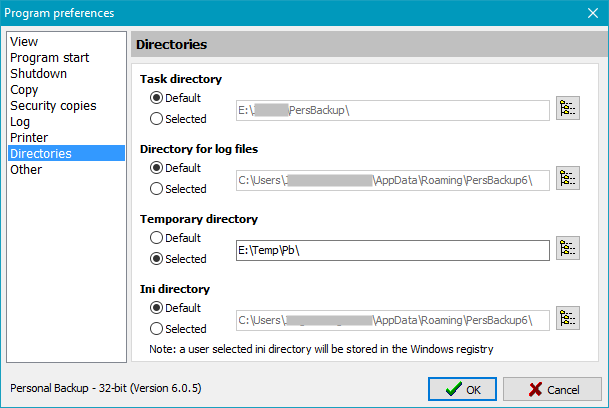Go to Program start settings
Viewport: 609px width, 408px height.
click(49, 58)
